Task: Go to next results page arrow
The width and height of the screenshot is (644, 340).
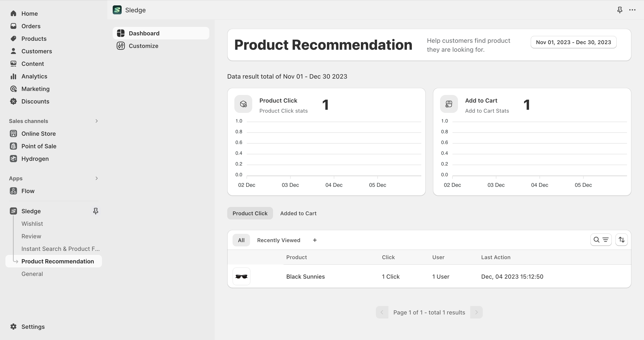Action: coord(476,312)
